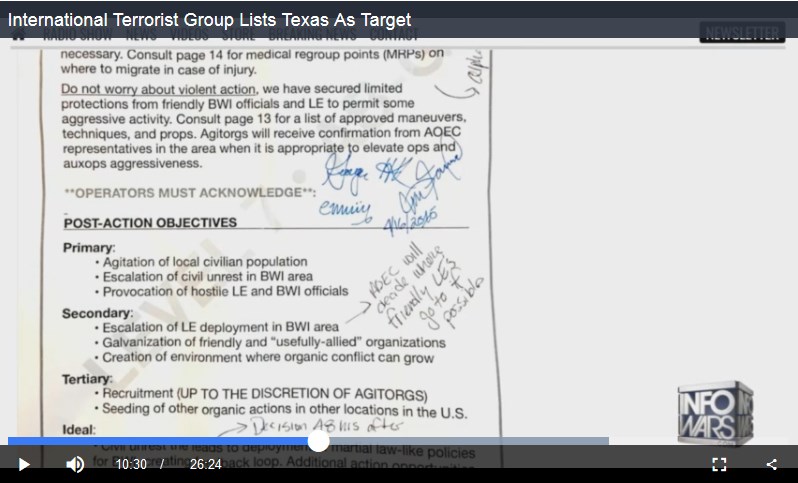Open the BREAKING NEWS menu item
Screen dimensions: 798x483
click(312, 35)
